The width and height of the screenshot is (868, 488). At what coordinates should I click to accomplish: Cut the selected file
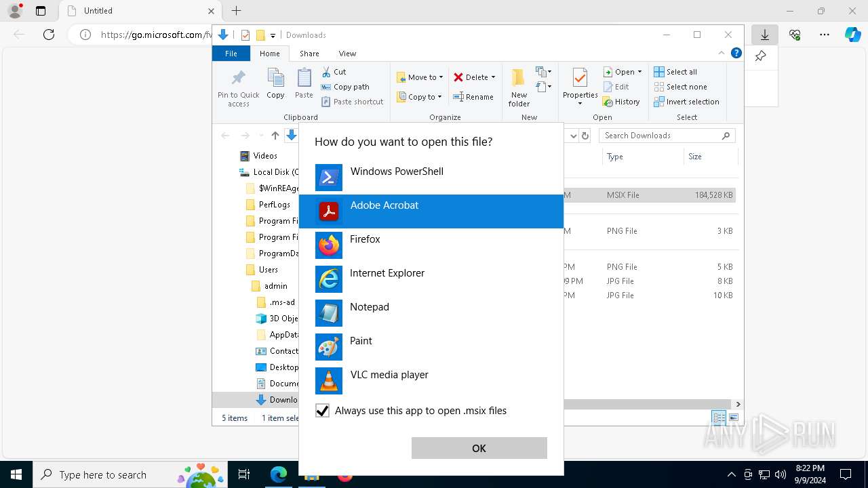tap(334, 72)
